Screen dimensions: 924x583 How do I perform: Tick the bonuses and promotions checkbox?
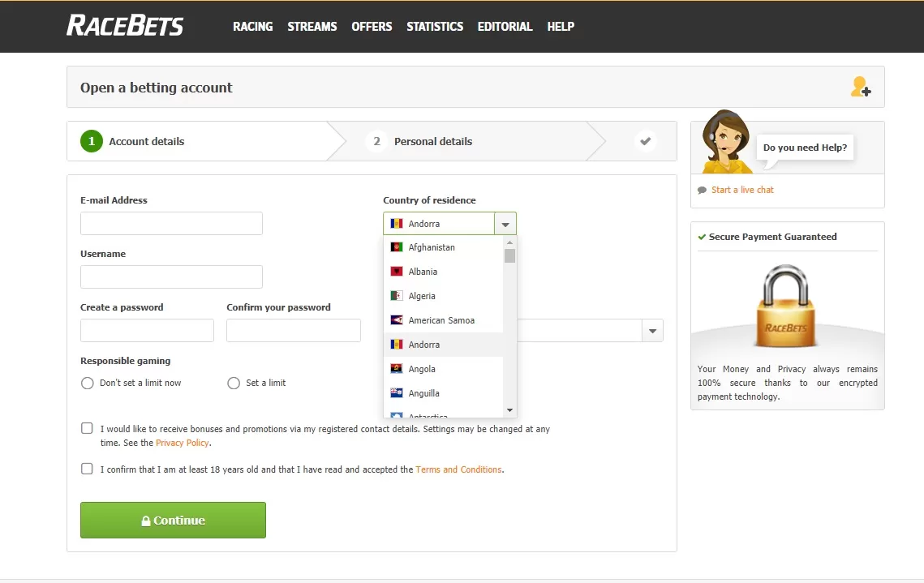pyautogui.click(x=87, y=428)
